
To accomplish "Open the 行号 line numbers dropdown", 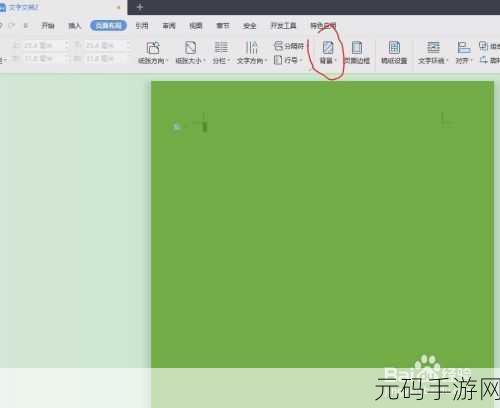I will click(x=288, y=60).
